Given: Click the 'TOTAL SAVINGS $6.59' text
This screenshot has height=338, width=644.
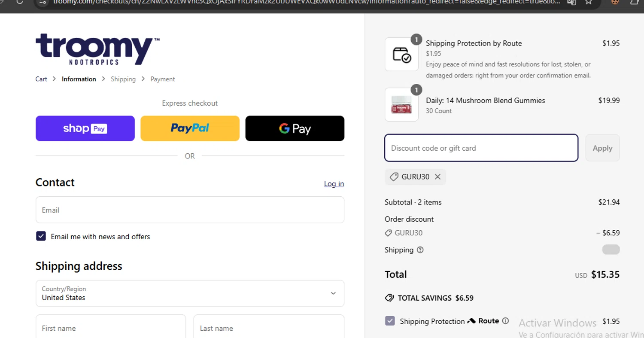Looking at the screenshot, I should click(436, 298).
